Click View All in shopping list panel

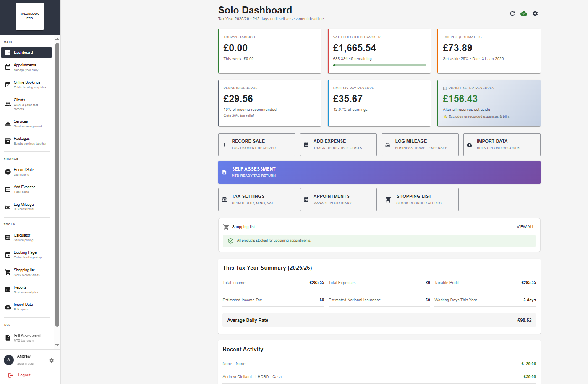525,227
